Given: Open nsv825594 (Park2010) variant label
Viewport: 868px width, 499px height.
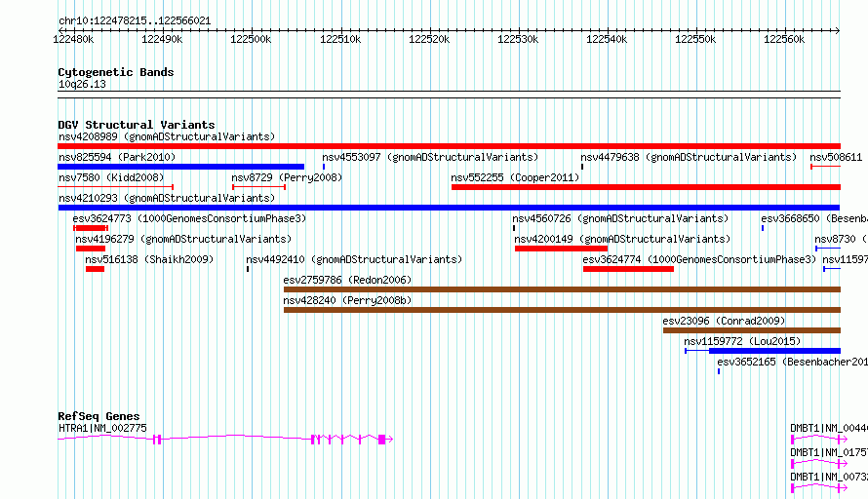Looking at the screenshot, I should 117,157.
